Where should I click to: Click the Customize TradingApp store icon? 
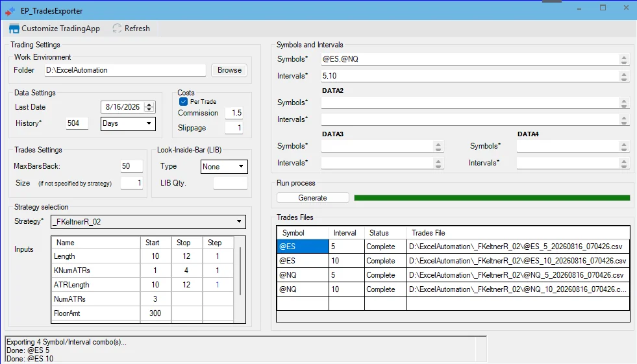pos(14,29)
